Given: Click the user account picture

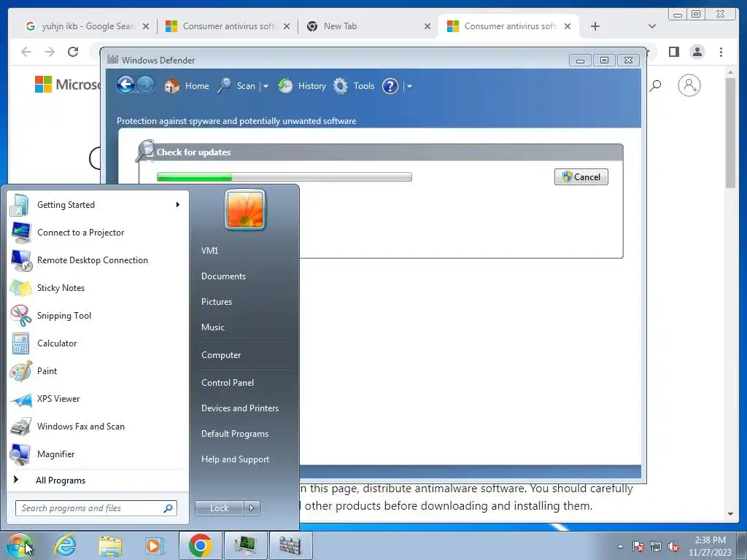Looking at the screenshot, I should tap(245, 209).
